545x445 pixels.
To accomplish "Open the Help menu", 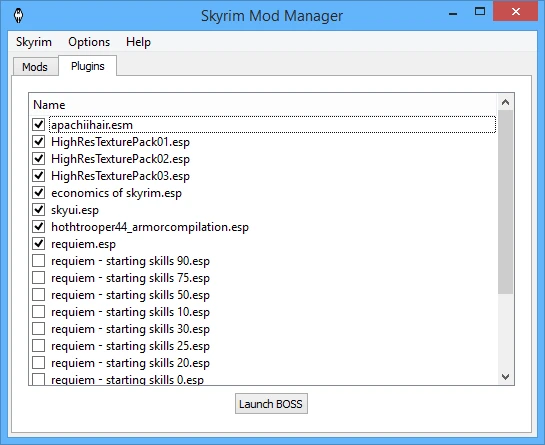I will point(138,42).
